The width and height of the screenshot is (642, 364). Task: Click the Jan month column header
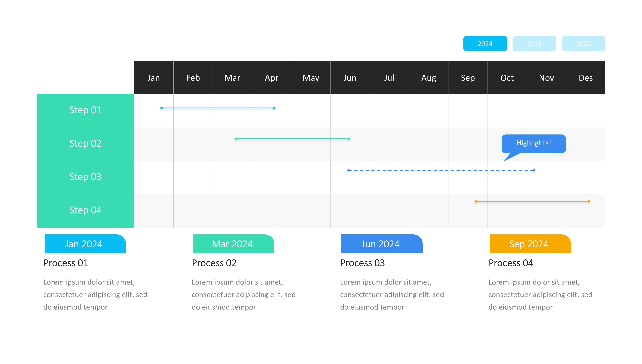[153, 78]
